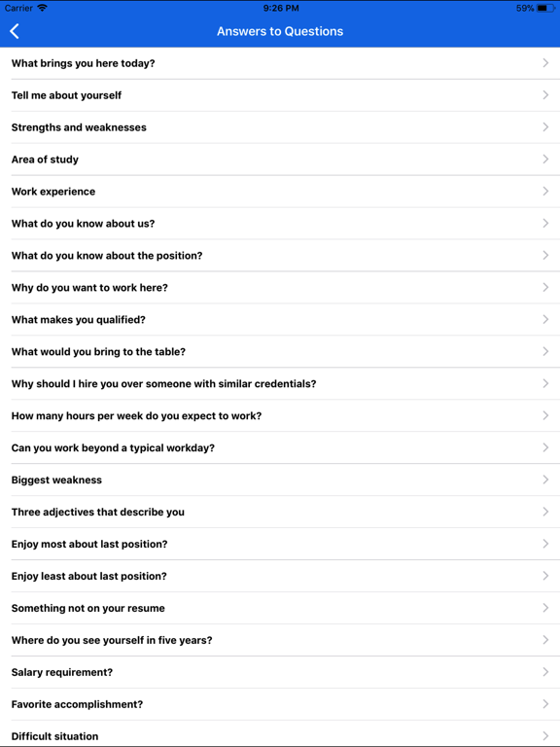Tap arrow on Work experience row

click(545, 191)
